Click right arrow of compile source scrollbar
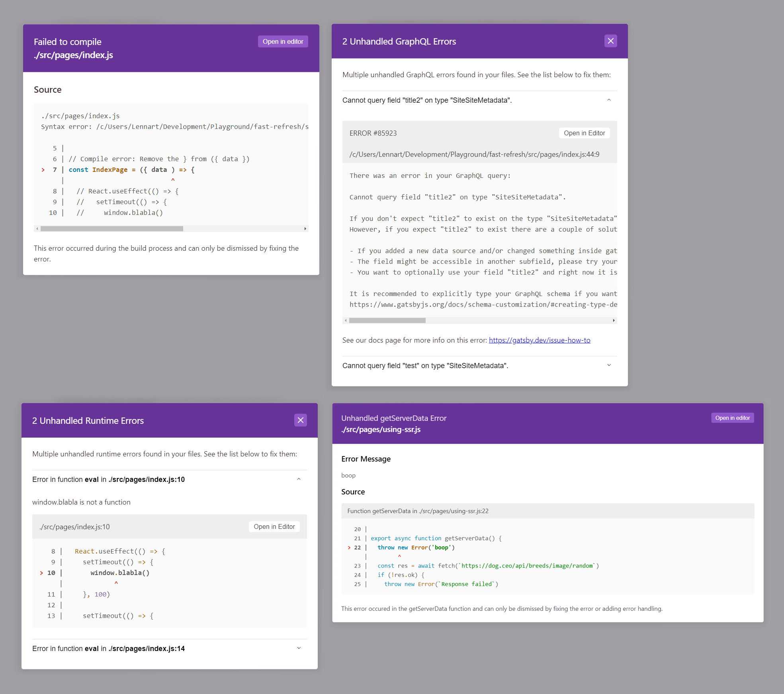 [305, 229]
